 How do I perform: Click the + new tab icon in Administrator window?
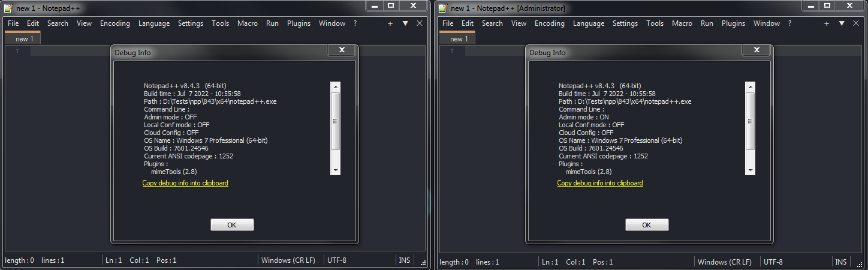827,23
